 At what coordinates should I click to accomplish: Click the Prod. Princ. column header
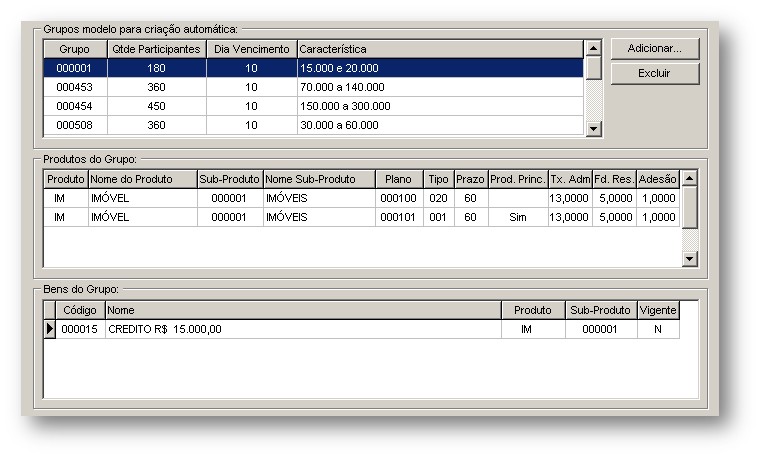pos(518,179)
